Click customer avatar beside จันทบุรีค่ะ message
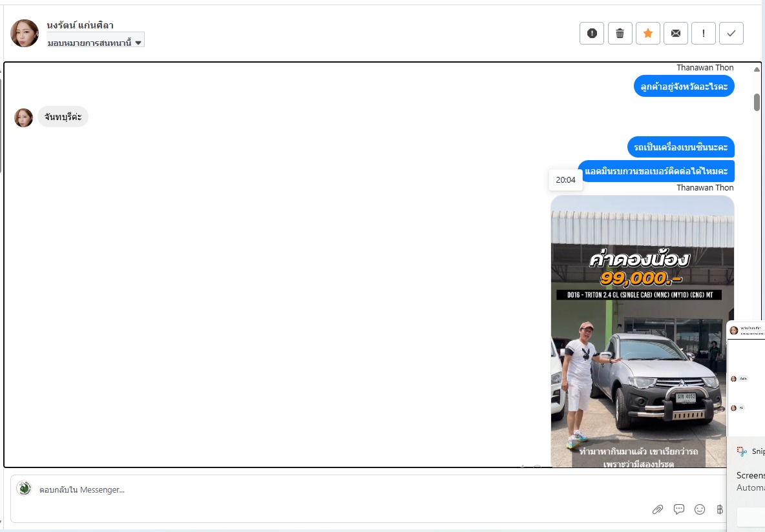This screenshot has height=532, width=765. 23,118
